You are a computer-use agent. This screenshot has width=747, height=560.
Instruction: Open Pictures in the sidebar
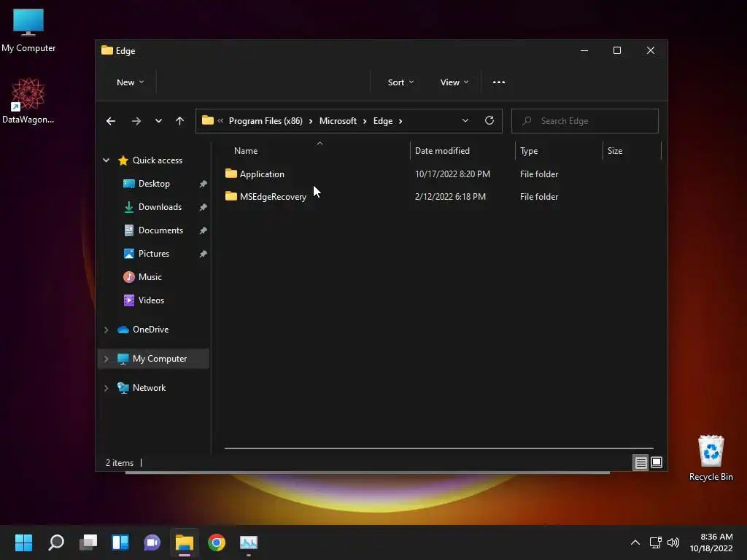(153, 254)
